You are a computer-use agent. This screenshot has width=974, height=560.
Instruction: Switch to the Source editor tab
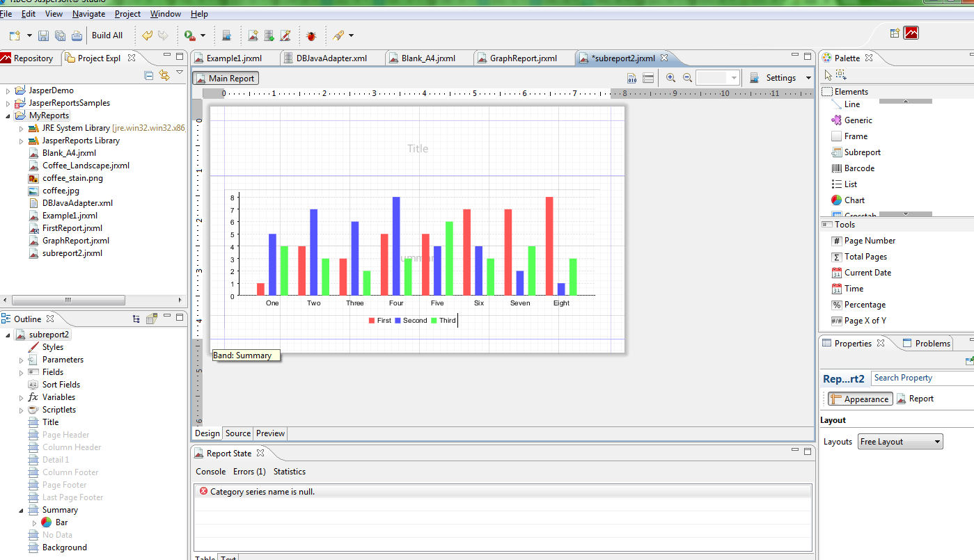click(x=238, y=433)
